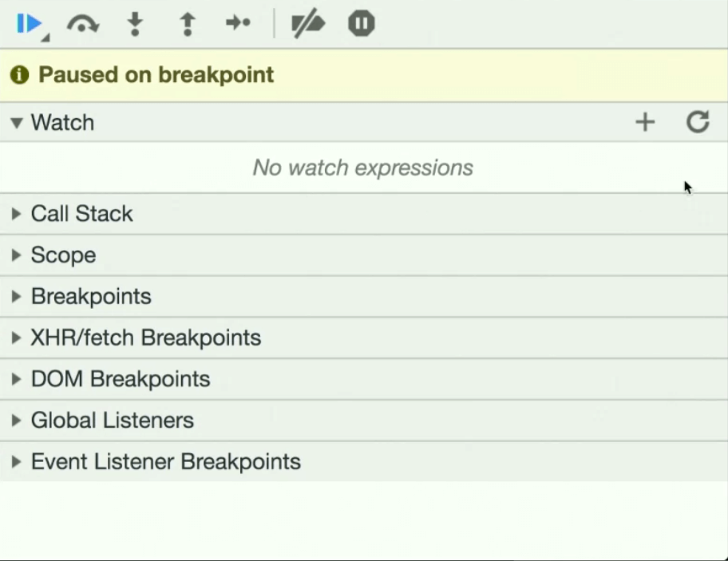Step over next function call

click(x=83, y=24)
